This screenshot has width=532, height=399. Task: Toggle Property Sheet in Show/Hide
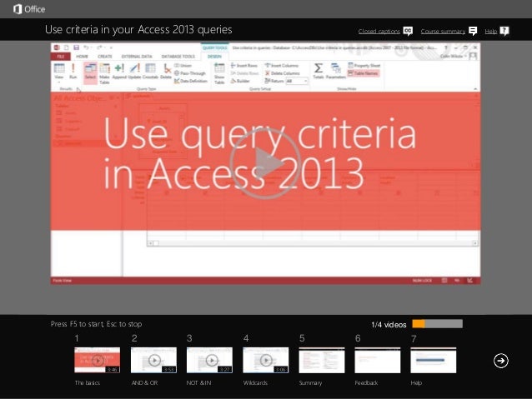[x=364, y=66]
